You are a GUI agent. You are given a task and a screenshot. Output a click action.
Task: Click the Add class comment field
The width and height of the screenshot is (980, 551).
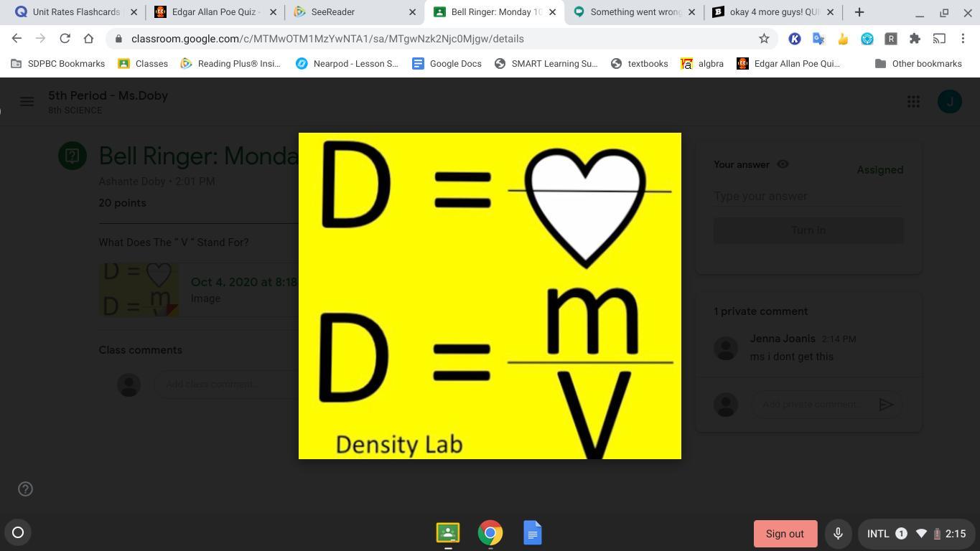pos(226,384)
